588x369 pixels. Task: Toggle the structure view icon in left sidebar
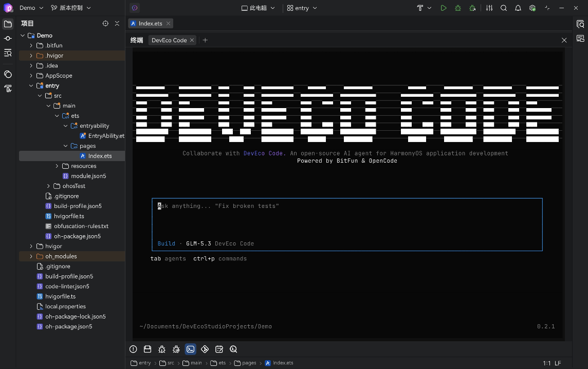pos(8,52)
